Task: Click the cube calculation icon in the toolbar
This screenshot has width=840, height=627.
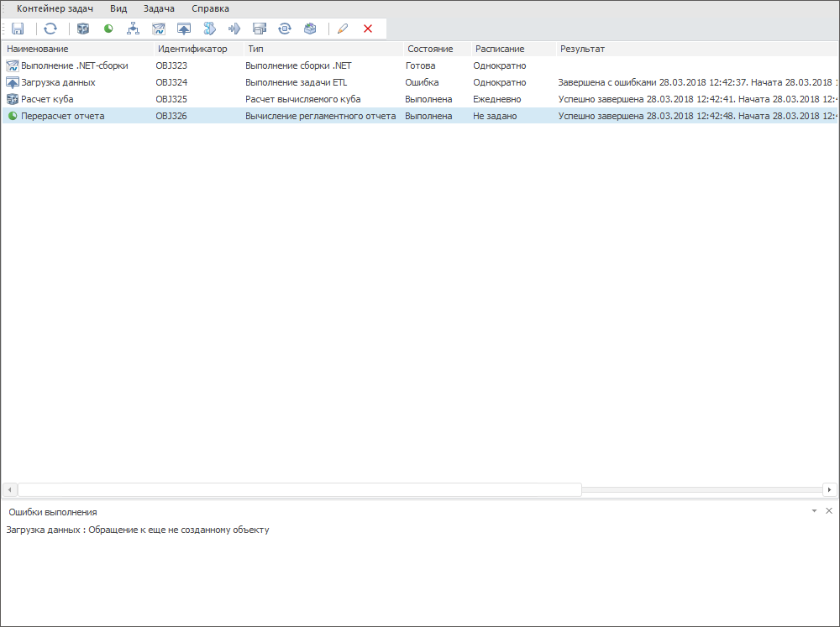Action: [83, 29]
